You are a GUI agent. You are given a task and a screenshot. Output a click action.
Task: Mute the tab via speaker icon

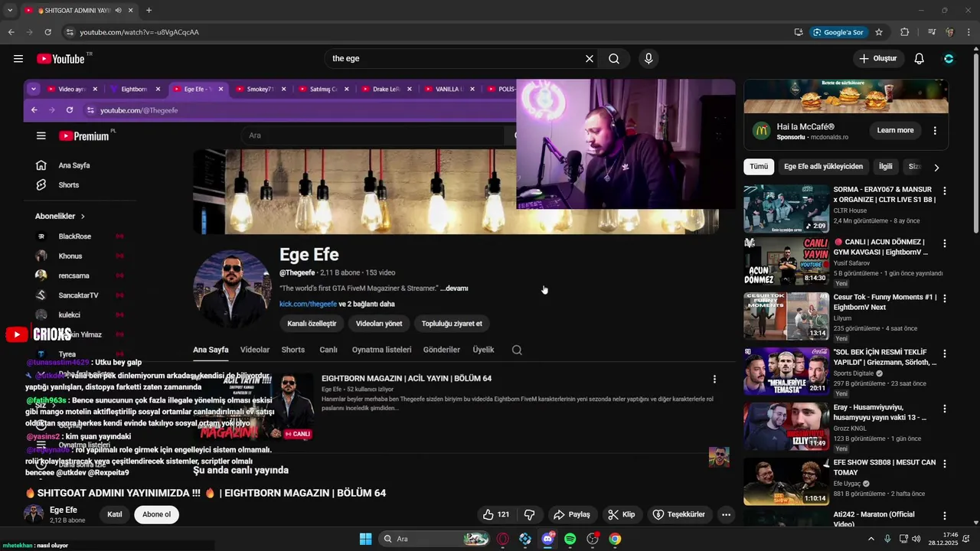[x=119, y=11]
